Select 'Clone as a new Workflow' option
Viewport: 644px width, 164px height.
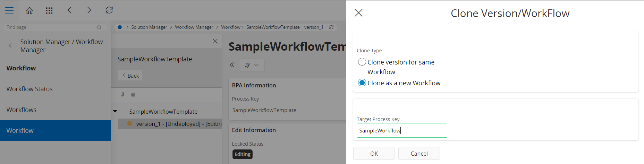362,83
